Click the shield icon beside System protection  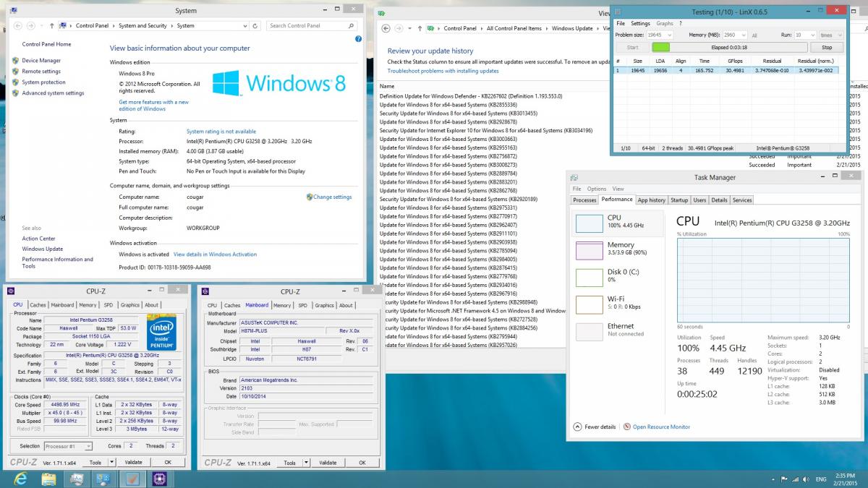click(x=15, y=82)
